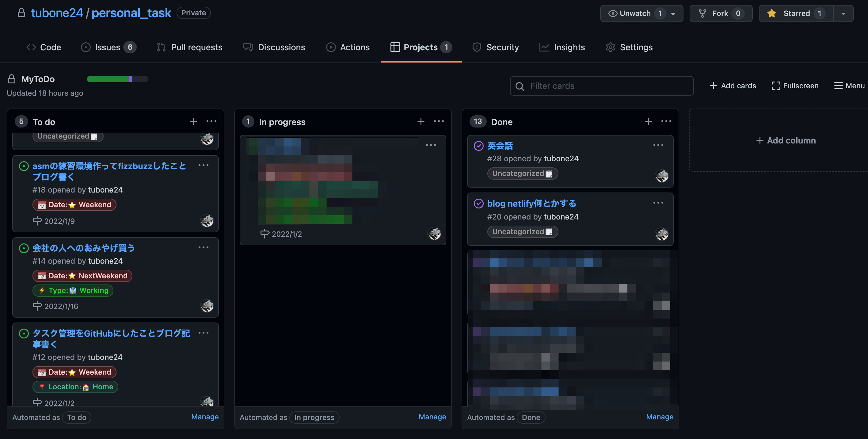Click the open issue icon on card #18
Viewport: 868px width, 439px height.
point(24,166)
